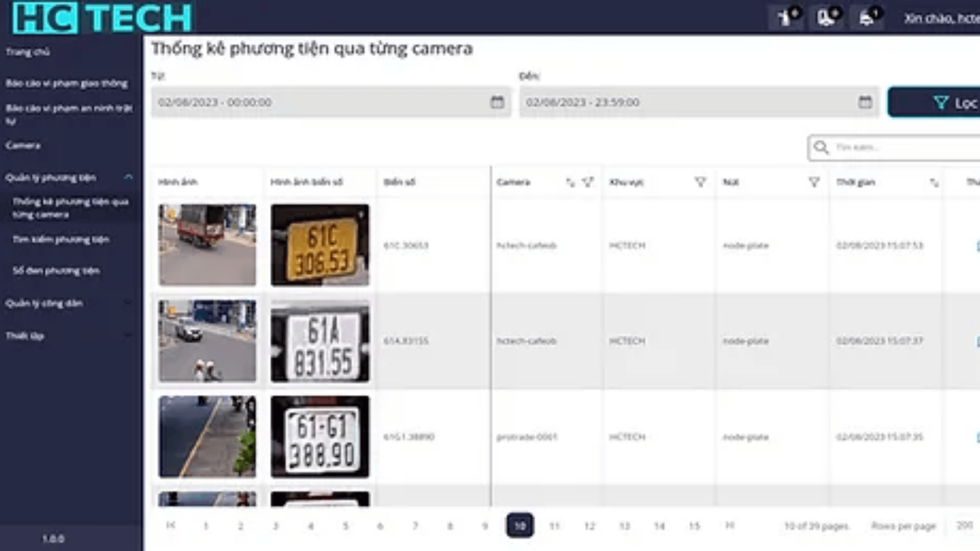Screen dimensions: 980x551
Task: Go to the first page of results
Action: pos(171,525)
